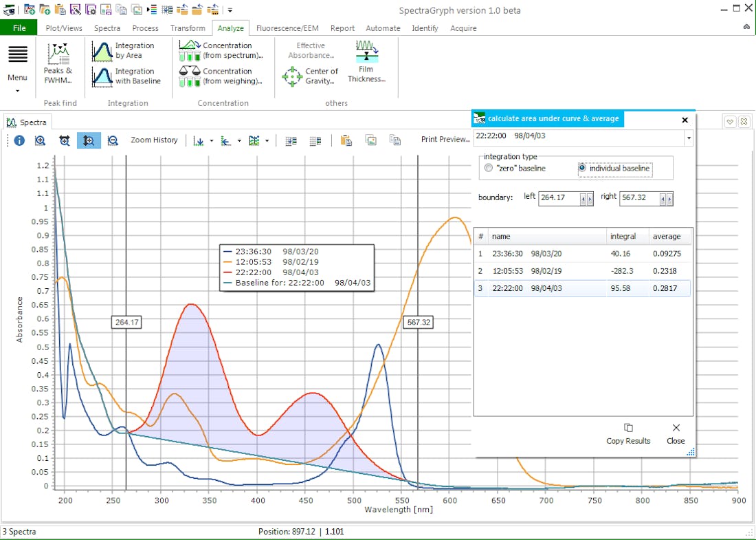
Task: Select the "zero" baseline radio button
Action: [489, 168]
